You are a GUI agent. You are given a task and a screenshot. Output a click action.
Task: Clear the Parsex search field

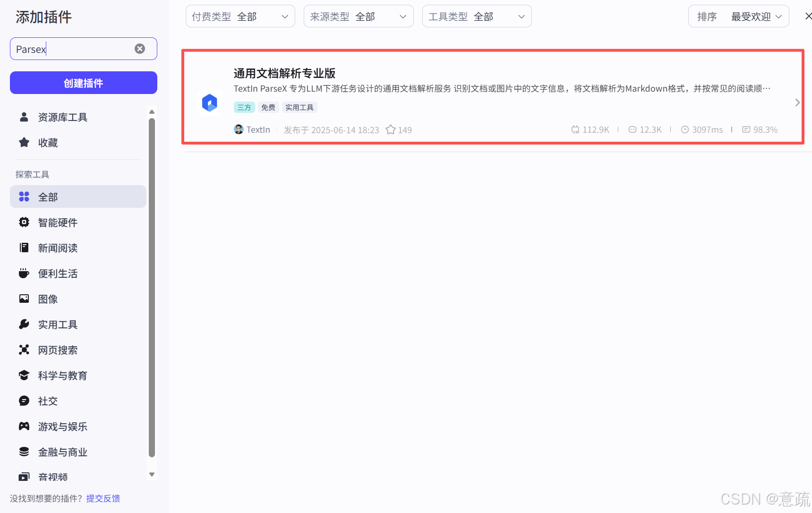pyautogui.click(x=140, y=49)
